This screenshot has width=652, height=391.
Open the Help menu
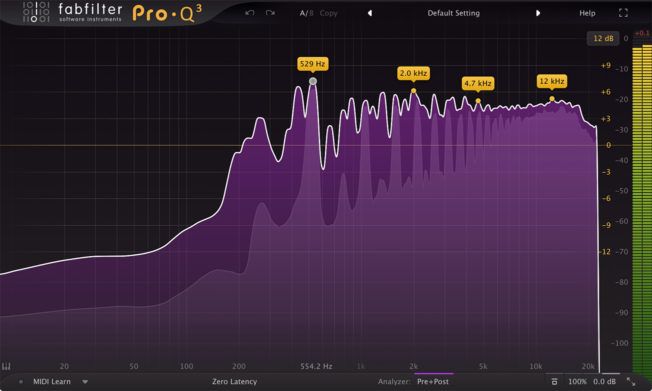coord(587,13)
